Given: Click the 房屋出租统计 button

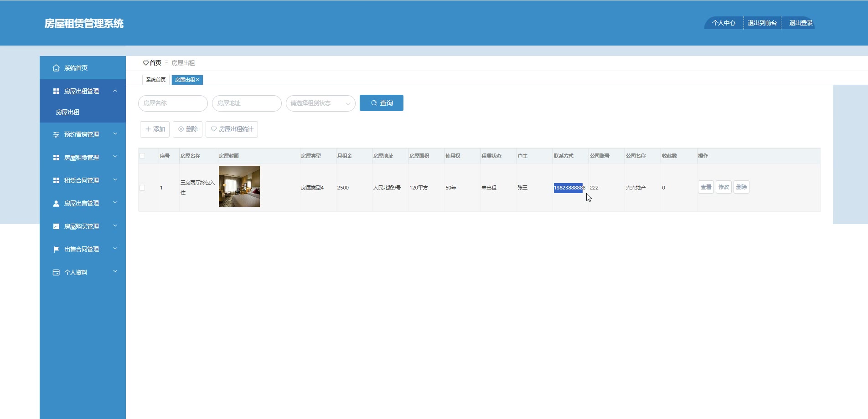Looking at the screenshot, I should pos(232,129).
